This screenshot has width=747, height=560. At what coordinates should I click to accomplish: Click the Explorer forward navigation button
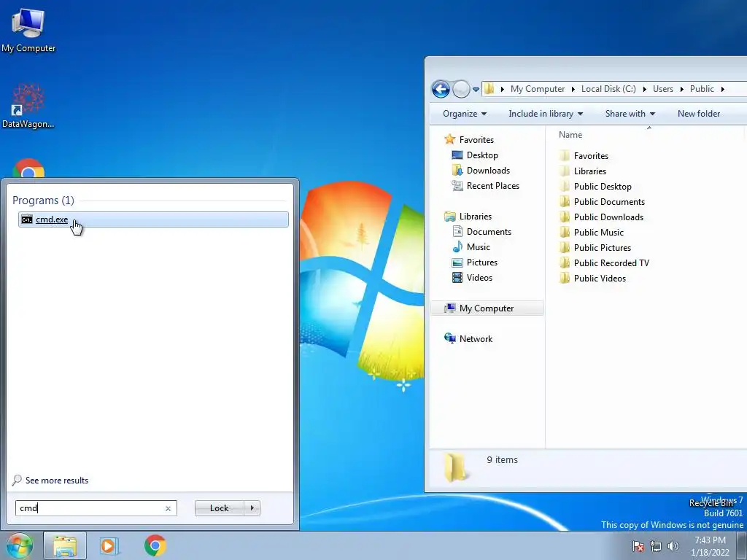coord(461,89)
